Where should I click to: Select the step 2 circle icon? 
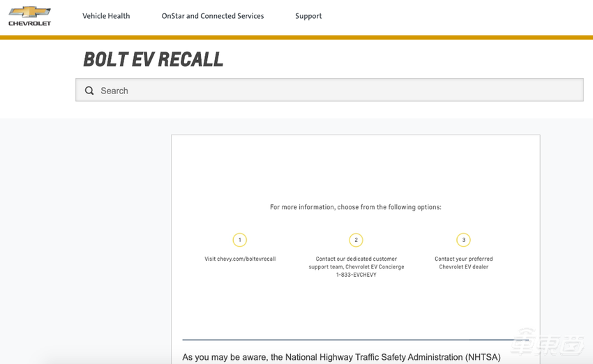point(356,240)
